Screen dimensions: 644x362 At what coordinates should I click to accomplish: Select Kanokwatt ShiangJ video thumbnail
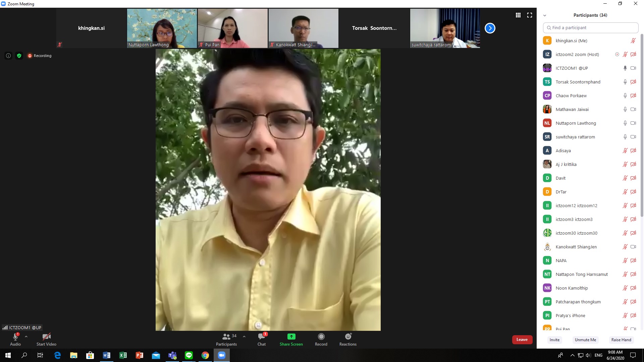coord(304,28)
